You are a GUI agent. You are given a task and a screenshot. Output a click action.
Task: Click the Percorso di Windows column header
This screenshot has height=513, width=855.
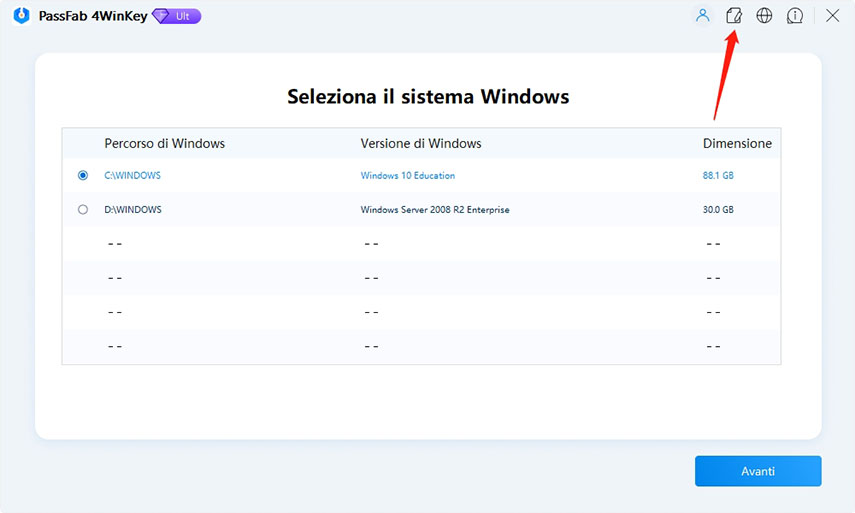click(x=164, y=144)
